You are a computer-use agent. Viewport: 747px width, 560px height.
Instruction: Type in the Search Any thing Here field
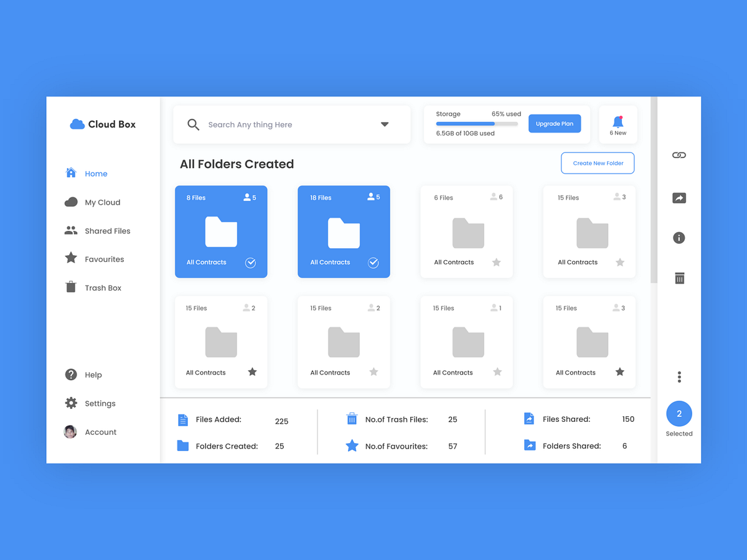[x=261, y=124]
